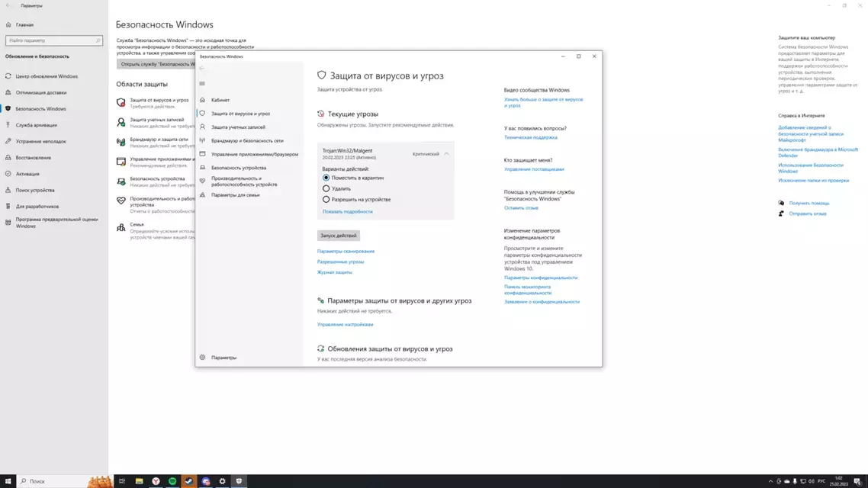Open 'Узнать больше о защите от вирусов' link
Viewport: 868px width, 488px height.
(x=543, y=102)
